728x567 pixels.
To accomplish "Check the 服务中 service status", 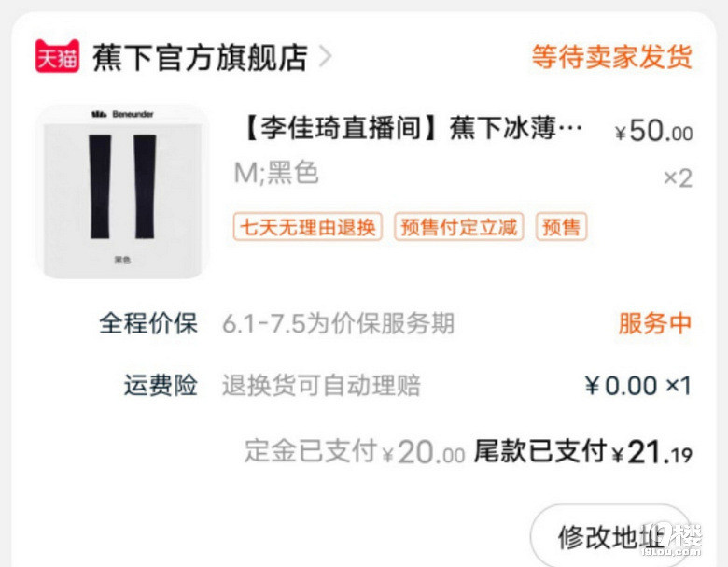I will point(655,323).
